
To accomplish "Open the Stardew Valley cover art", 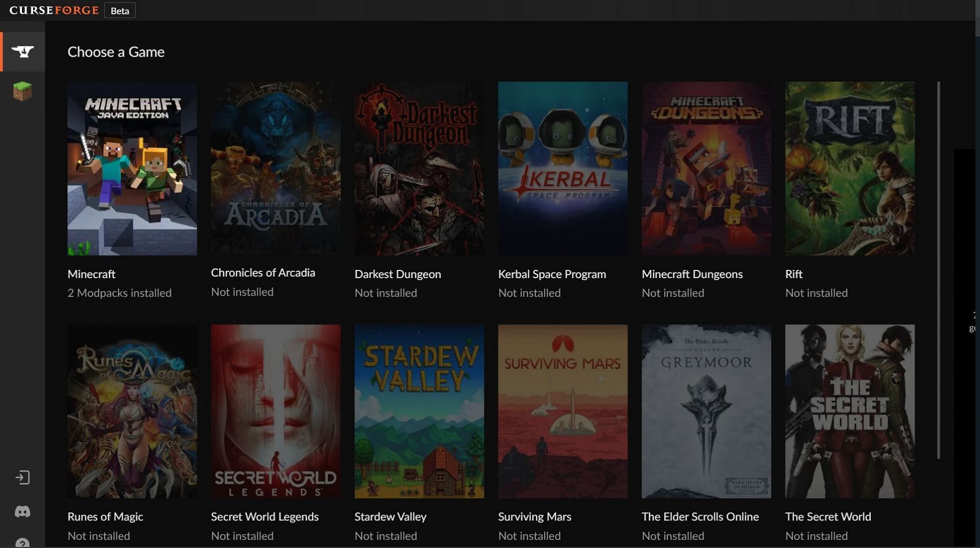I will 419,411.
